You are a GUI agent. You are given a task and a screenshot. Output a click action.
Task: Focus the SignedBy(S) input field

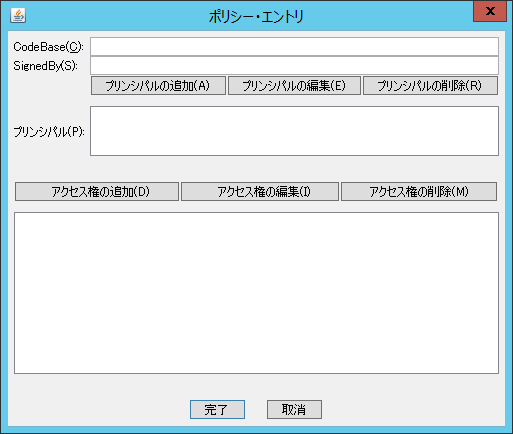coord(294,65)
